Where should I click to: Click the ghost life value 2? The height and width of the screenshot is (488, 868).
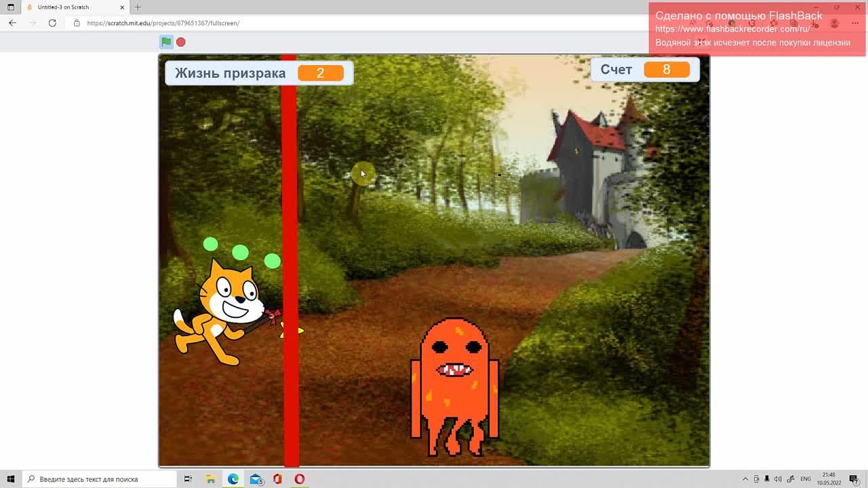tap(321, 73)
